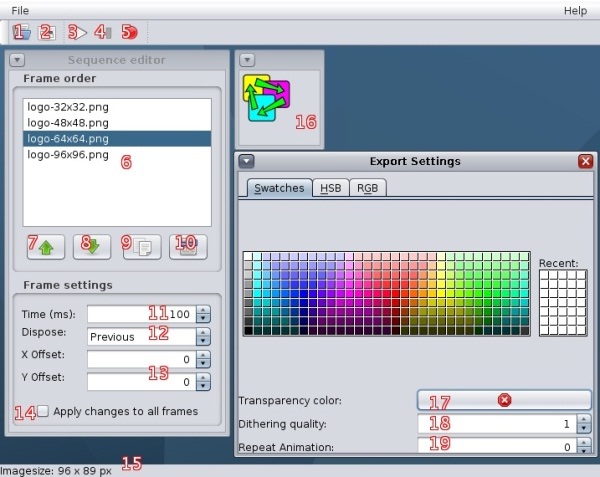Enable Apply changes to all frames

42,411
